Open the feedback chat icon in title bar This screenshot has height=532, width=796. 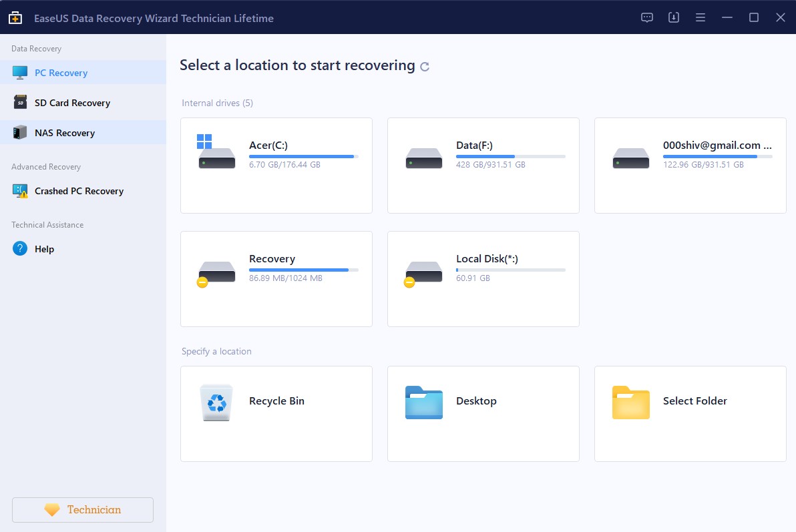tap(646, 17)
